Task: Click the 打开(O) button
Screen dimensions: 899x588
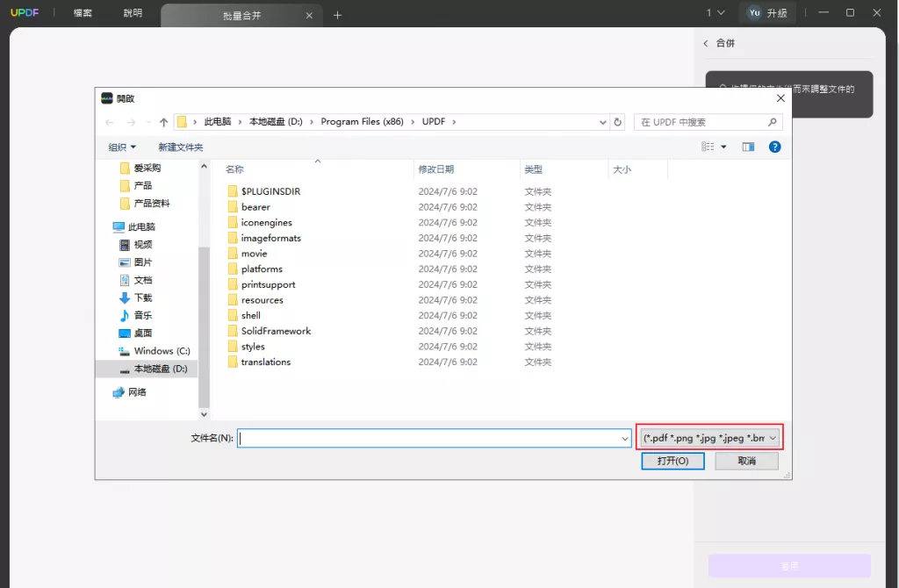Action: click(672, 461)
